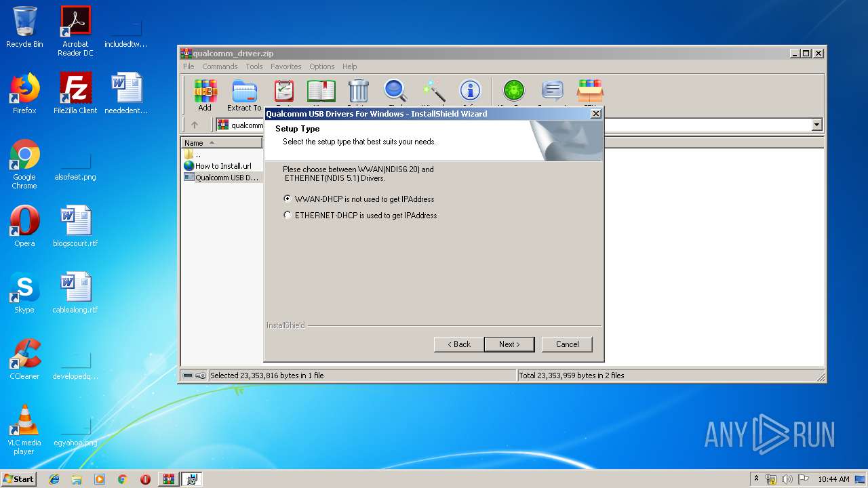Click the Extract To toolbar icon

click(x=244, y=96)
